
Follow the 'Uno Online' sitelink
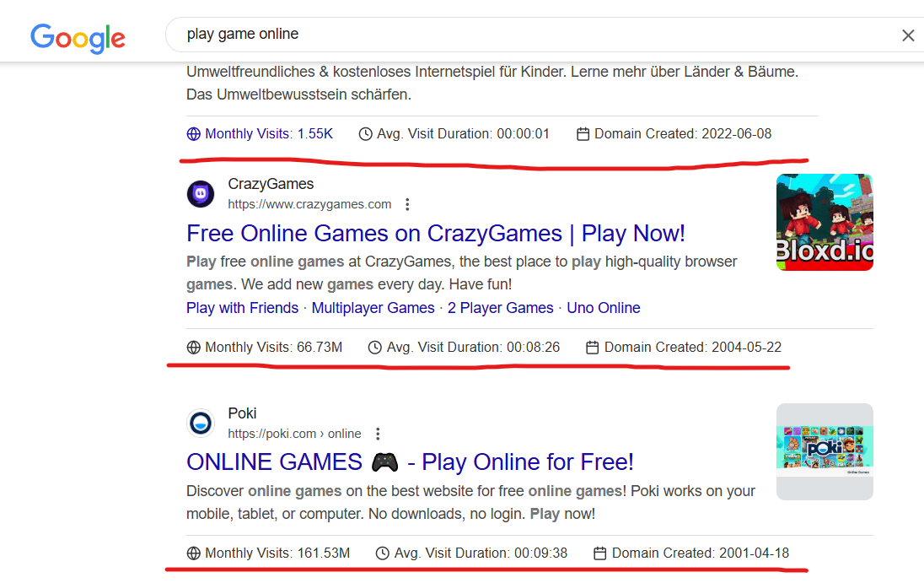coord(604,308)
